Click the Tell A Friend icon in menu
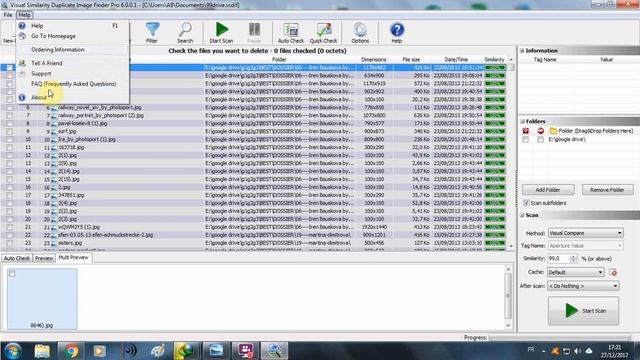This screenshot has height=360, width=640. [22, 63]
